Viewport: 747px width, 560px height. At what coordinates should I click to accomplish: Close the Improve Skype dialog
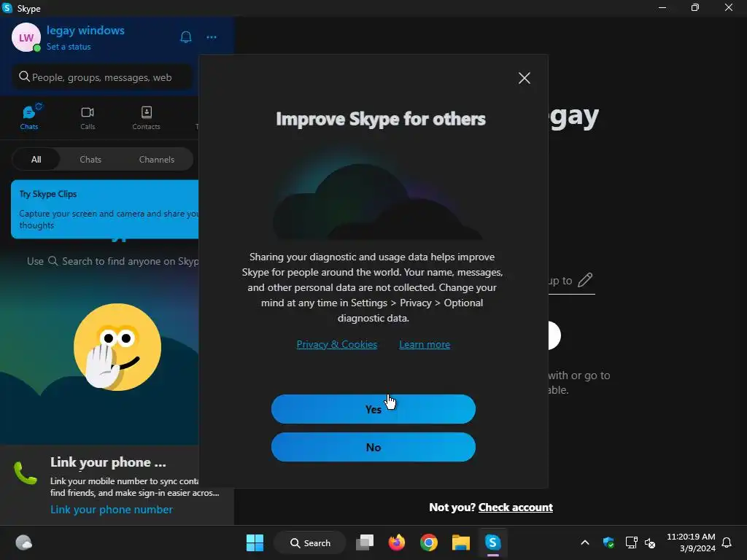tap(524, 78)
